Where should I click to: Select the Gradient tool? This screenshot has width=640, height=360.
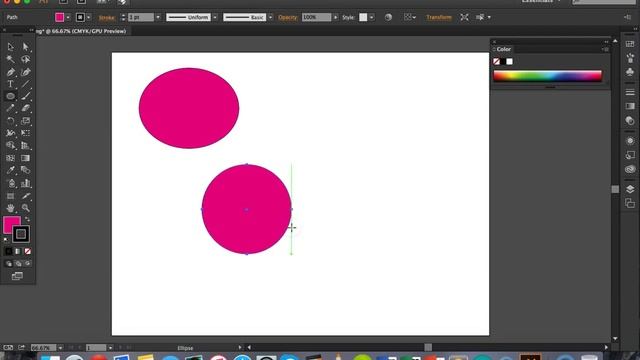pos(25,158)
